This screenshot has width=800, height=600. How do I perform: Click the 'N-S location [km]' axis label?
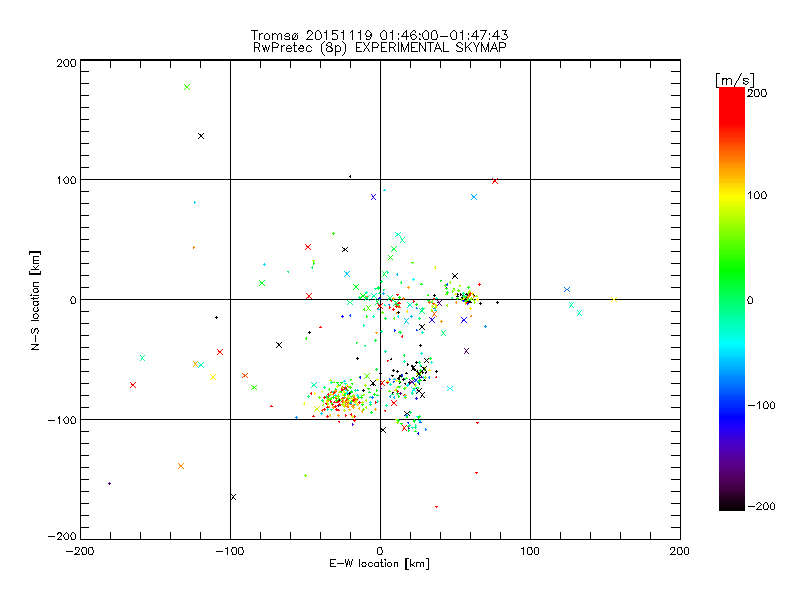(35, 301)
